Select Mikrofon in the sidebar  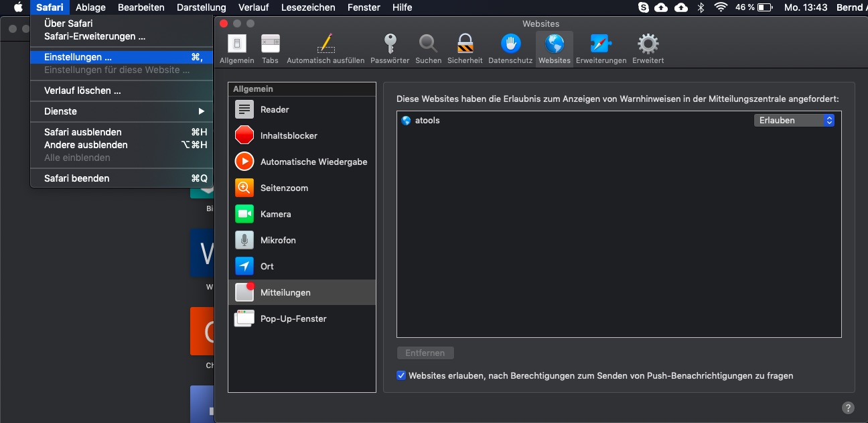[302, 240]
